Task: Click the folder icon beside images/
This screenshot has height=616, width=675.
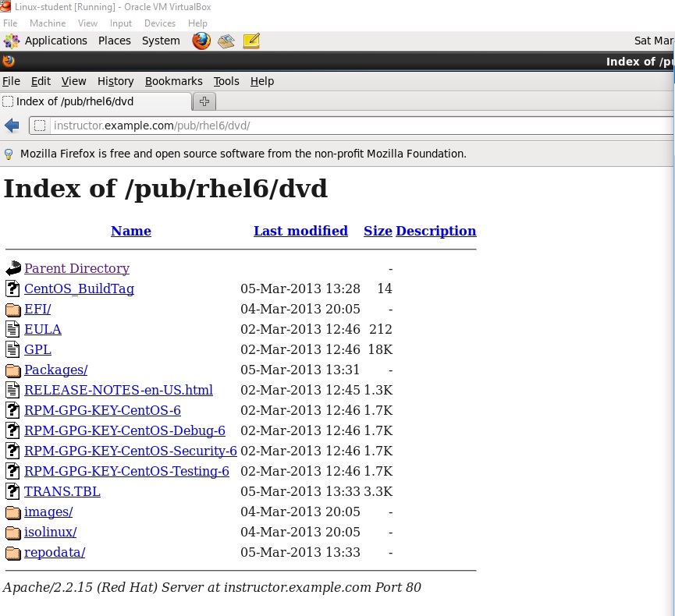Action: [x=13, y=512]
